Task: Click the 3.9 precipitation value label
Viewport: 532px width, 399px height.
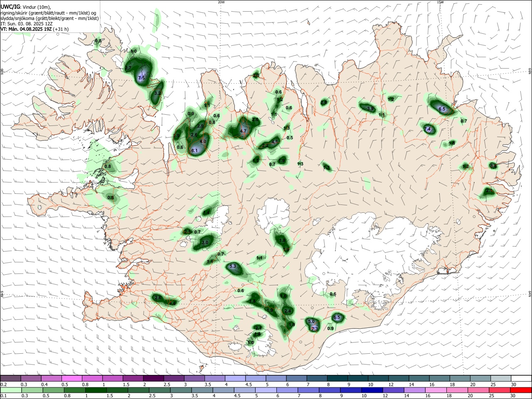Action: (371, 108)
